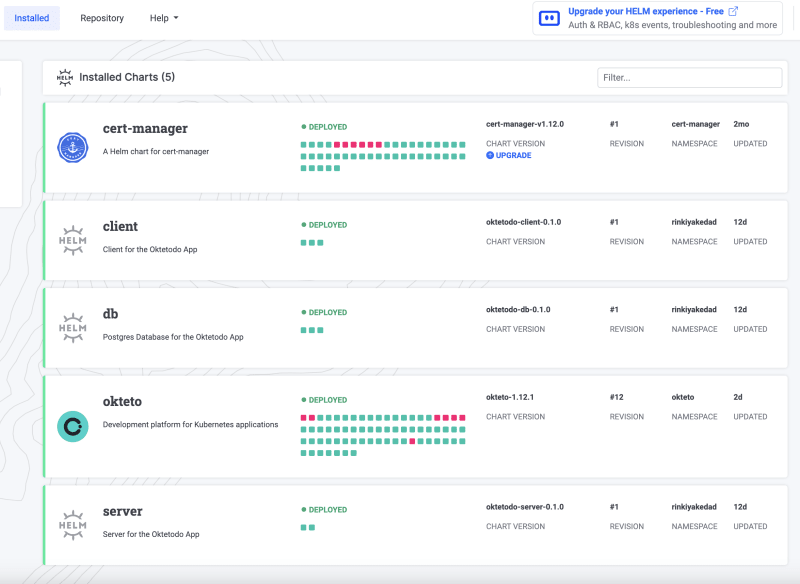
Task: Focus the Filter input field
Action: (689, 78)
